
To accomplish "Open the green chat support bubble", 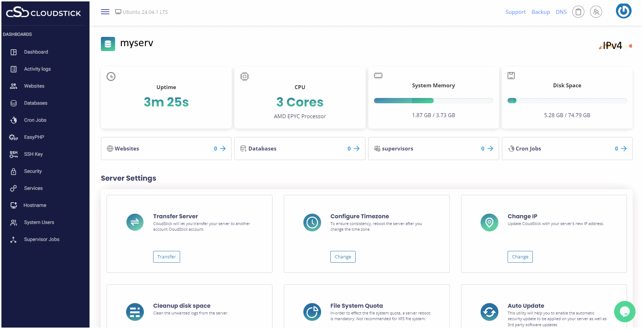I will (x=624, y=311).
